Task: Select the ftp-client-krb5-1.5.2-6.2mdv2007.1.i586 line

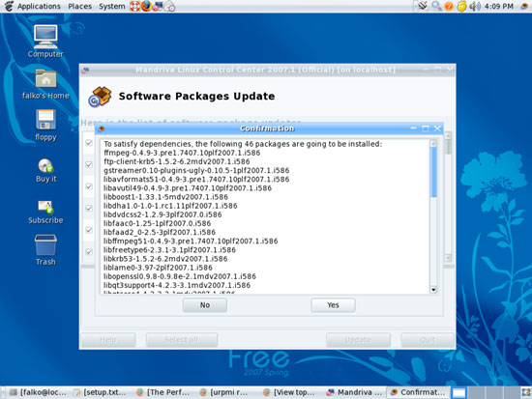Action: pos(176,161)
